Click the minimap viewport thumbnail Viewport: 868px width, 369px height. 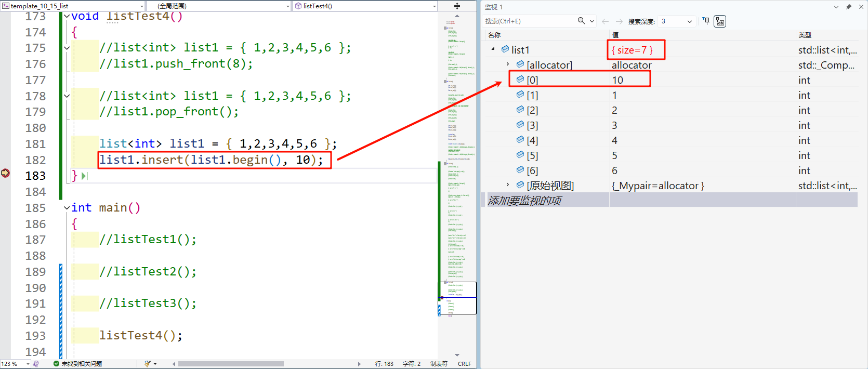(457, 298)
